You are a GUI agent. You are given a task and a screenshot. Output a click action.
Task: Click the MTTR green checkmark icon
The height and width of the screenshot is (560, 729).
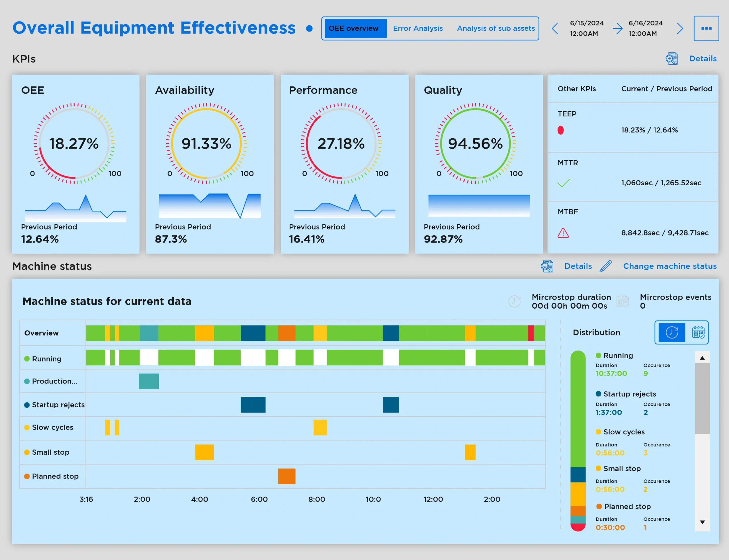point(564,183)
